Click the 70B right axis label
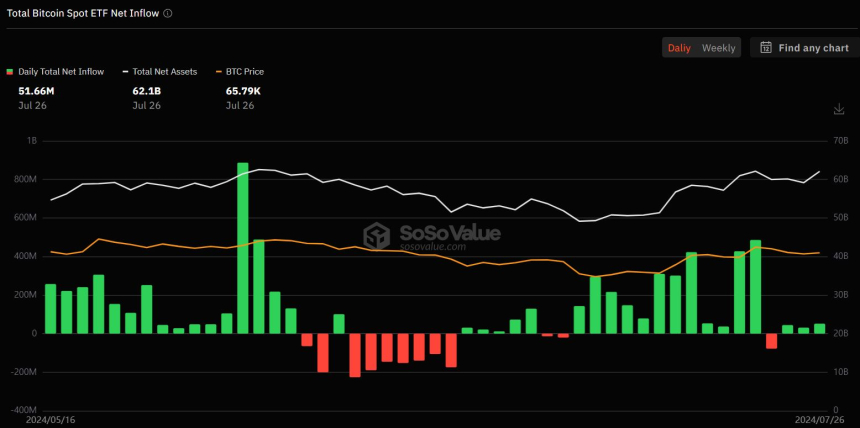Viewport: 860px width, 428px height. pos(839,141)
